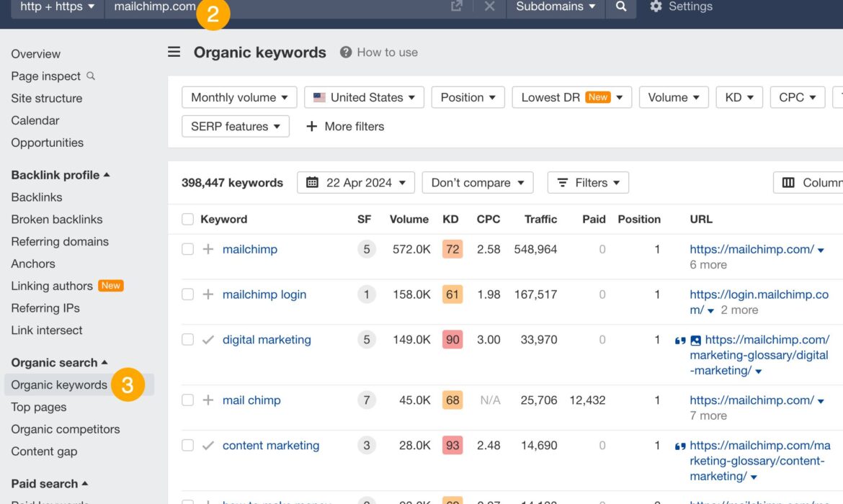Expand URL list for mailchimp keyword row
843x504 pixels.
821,250
